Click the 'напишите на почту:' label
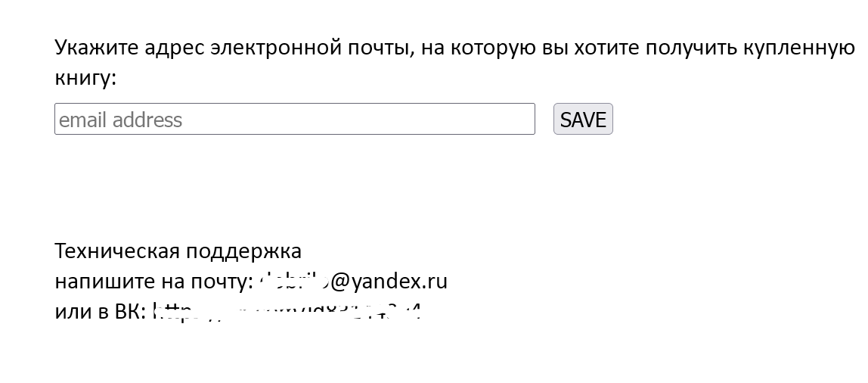The width and height of the screenshot is (868, 383). coord(154,282)
